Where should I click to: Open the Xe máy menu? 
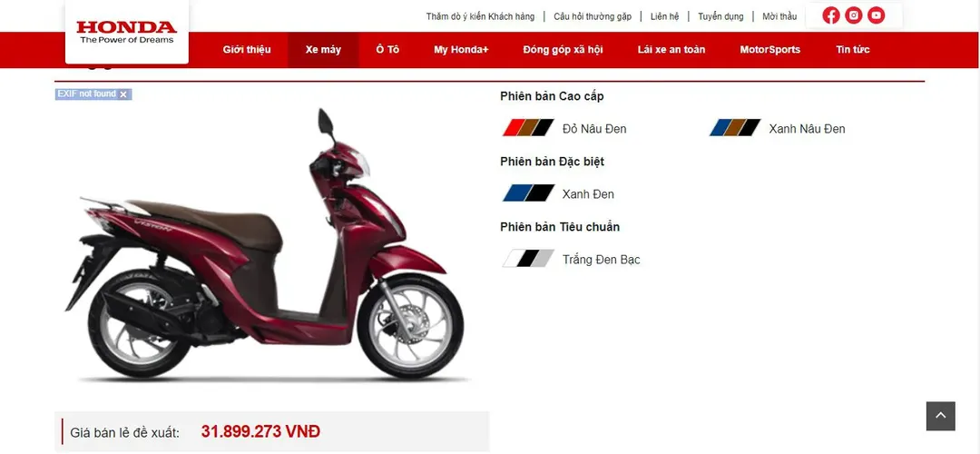pyautogui.click(x=323, y=50)
